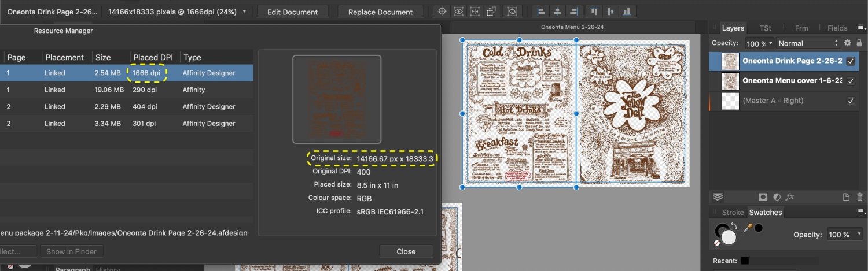Viewport: 868px width, 271px height.
Task: Toggle visibility of Oneonta Menu cover layer
Action: [x=851, y=81]
